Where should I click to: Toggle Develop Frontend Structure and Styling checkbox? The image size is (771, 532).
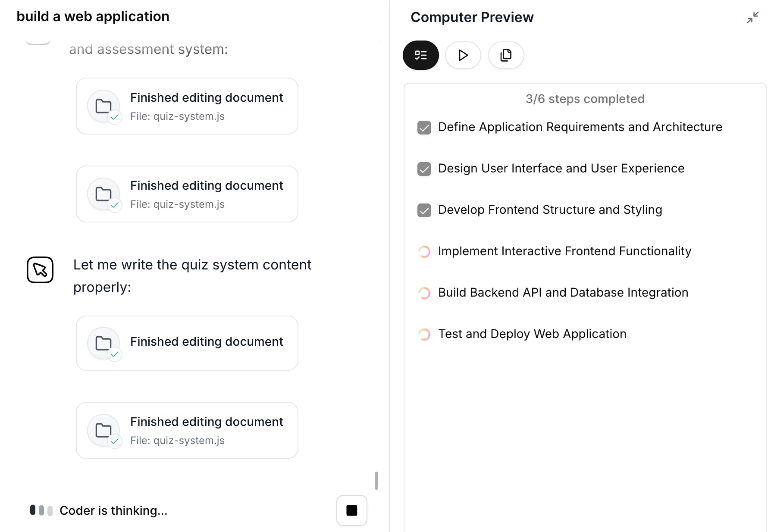424,210
